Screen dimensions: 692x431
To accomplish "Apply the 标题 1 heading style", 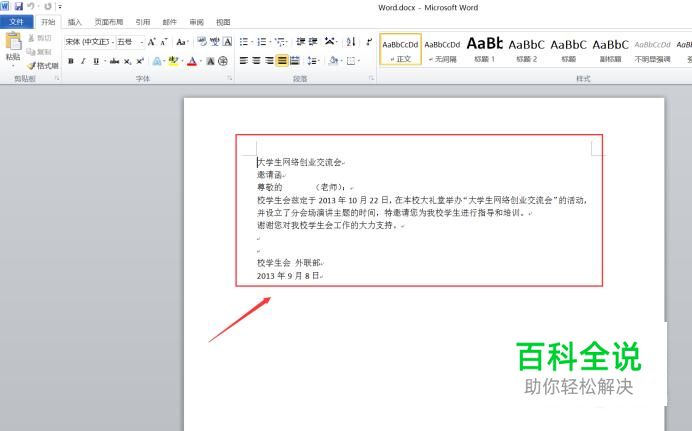I will click(x=485, y=49).
